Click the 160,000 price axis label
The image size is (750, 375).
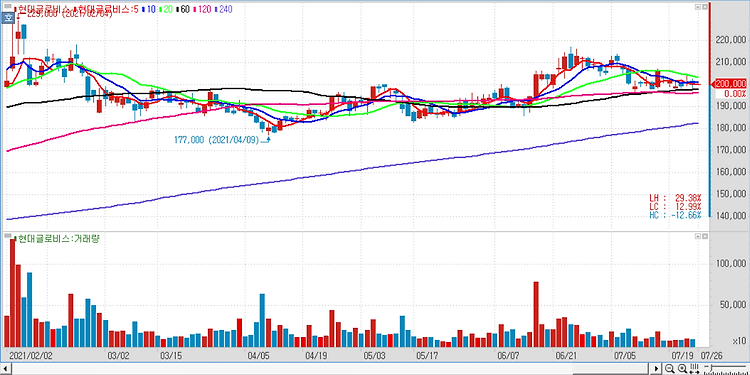732,172
